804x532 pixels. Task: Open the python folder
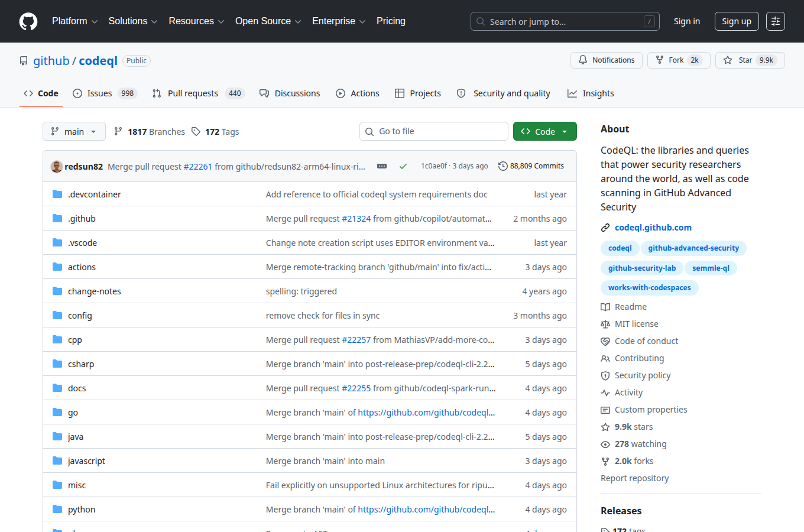82,510
